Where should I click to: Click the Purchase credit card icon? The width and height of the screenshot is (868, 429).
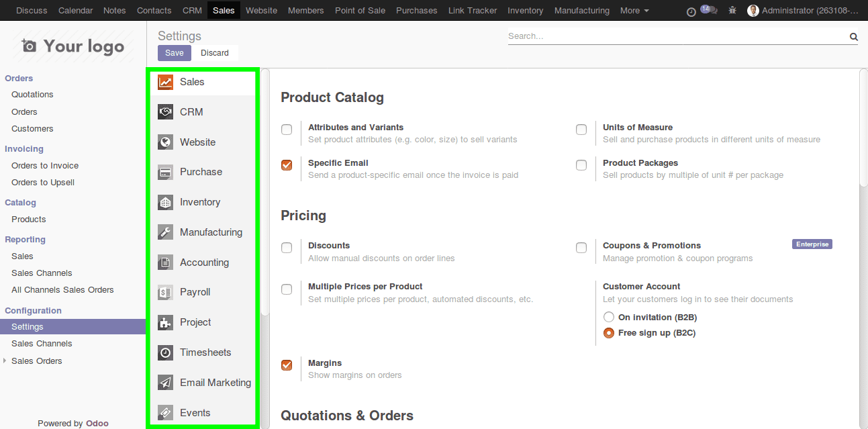[x=165, y=172]
